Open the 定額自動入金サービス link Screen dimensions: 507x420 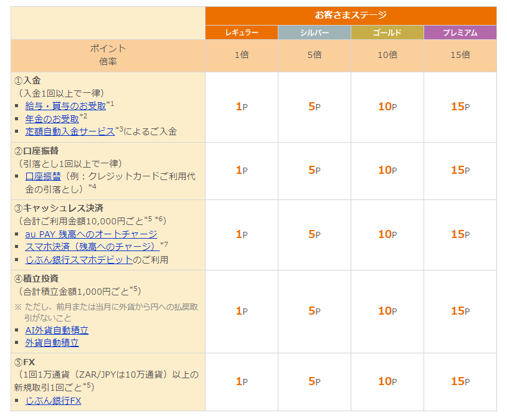tap(70, 131)
